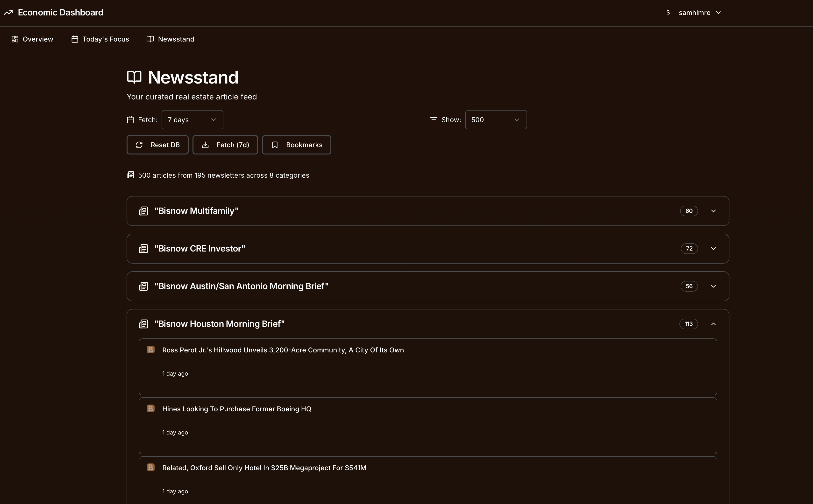
Task: Click the open book icon beside Newsstand title
Action: click(134, 77)
